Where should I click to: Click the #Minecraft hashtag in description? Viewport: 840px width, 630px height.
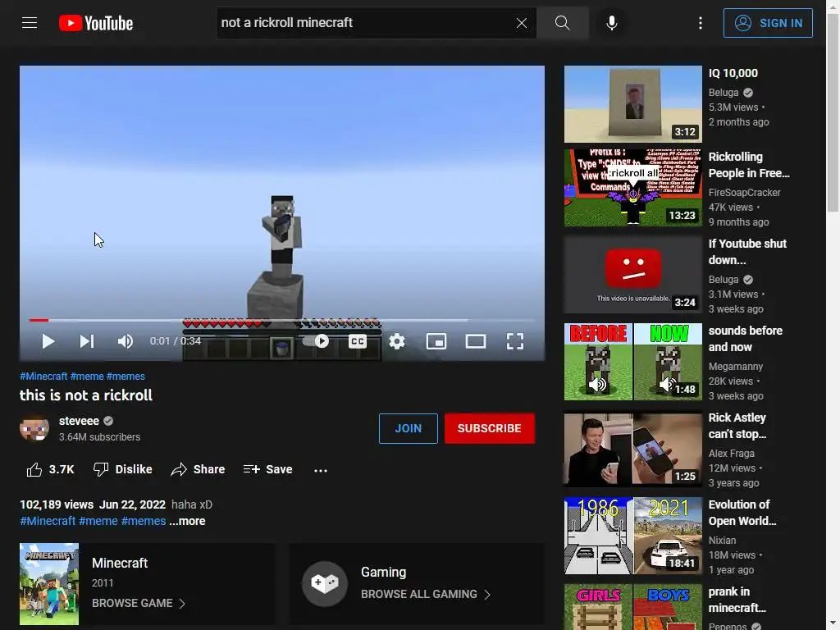click(x=48, y=521)
